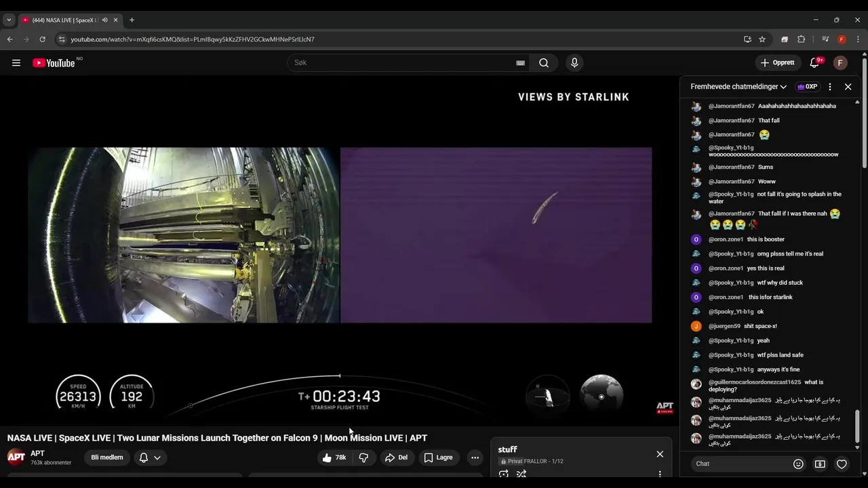Click the search magnifier button
This screenshot has width=868, height=488.
(x=544, y=63)
